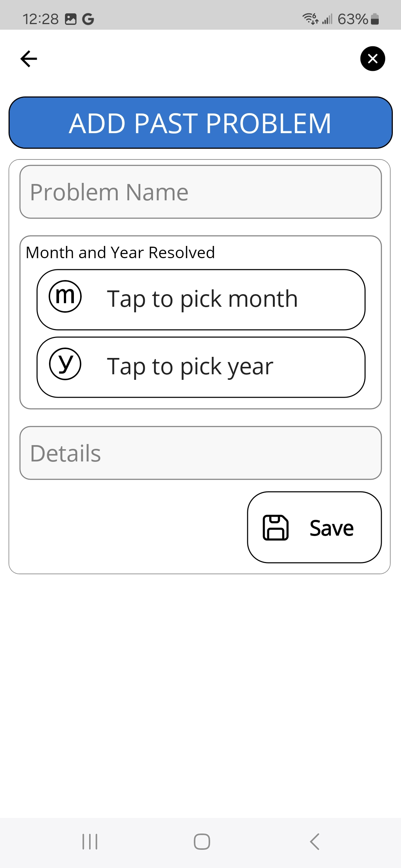Tap the Wi-Fi signal status icon
This screenshot has width=401, height=868.
point(310,18)
